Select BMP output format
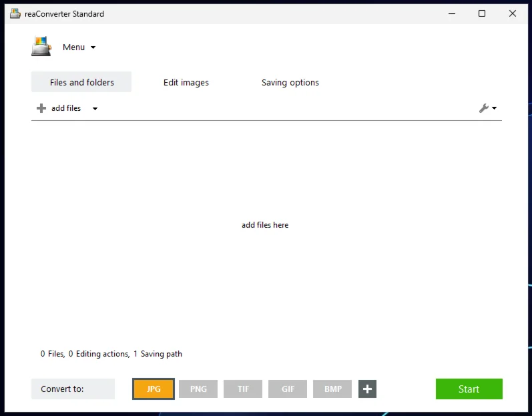 [332, 389]
